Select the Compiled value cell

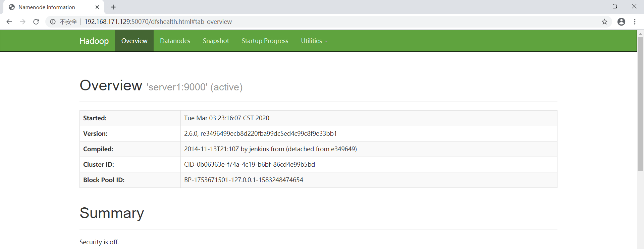point(369,149)
